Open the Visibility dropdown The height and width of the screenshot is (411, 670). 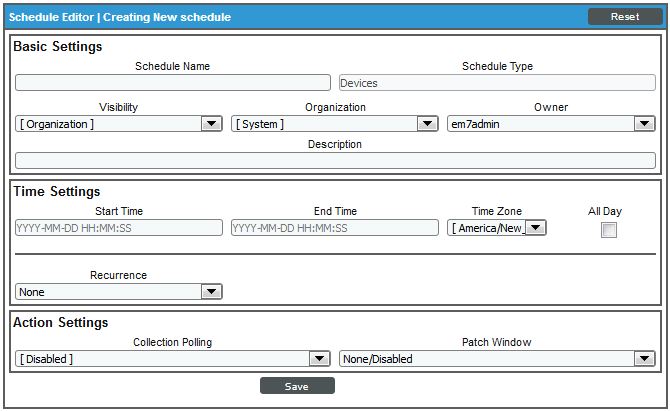(x=119, y=124)
